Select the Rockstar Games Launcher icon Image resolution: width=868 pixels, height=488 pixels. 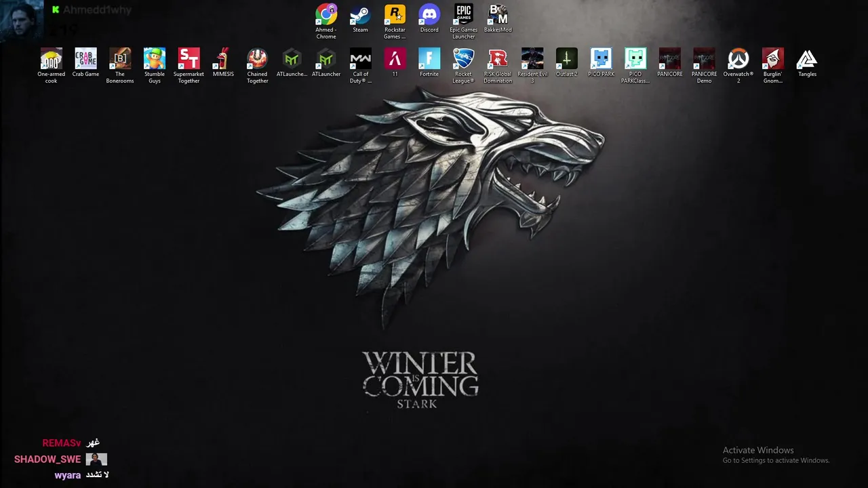(395, 22)
